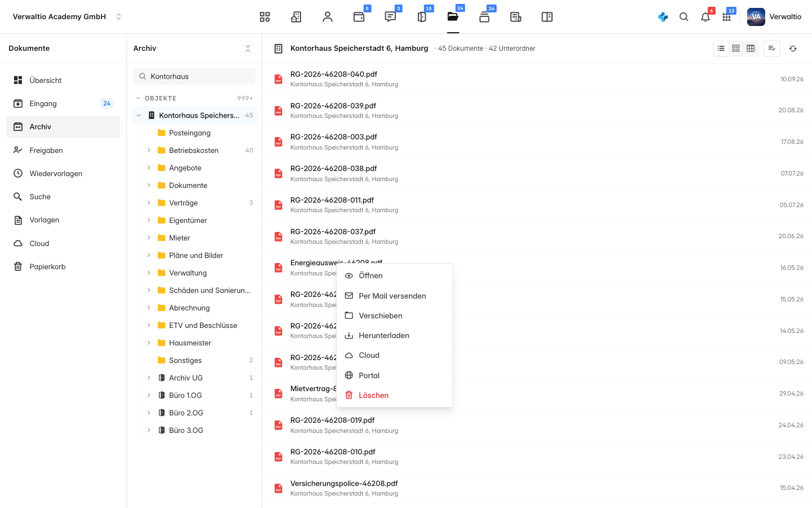This screenshot has width=812, height=508.
Task: Switch to grid tile view
Action: (736, 49)
